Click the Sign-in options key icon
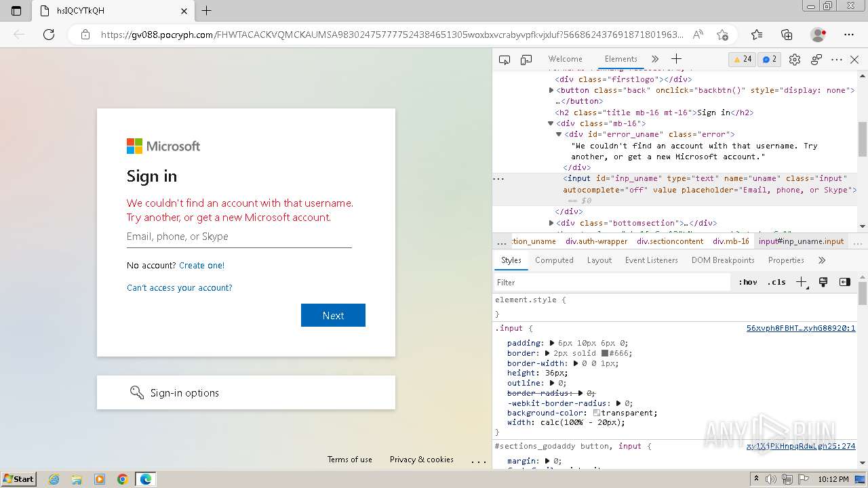 [137, 392]
